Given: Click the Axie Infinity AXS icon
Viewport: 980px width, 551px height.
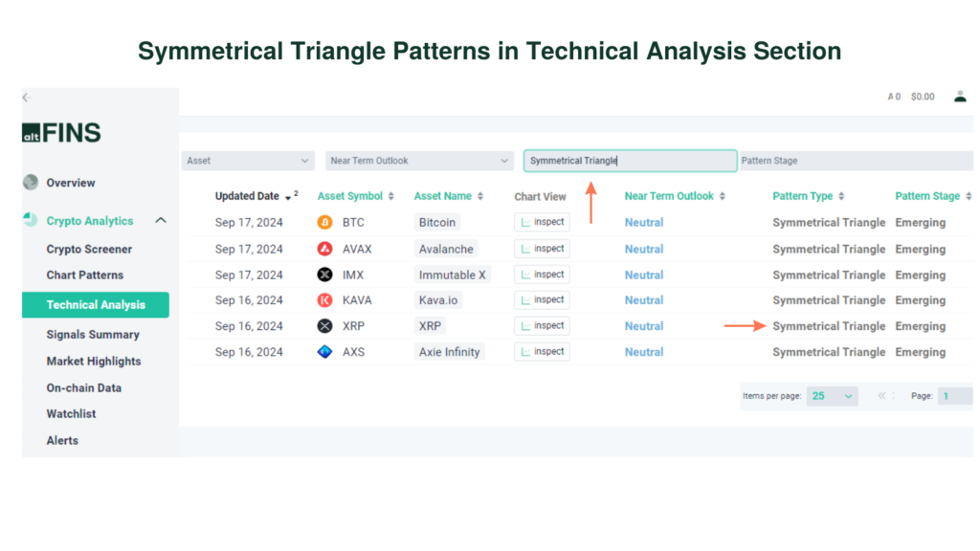Looking at the screenshot, I should click(x=324, y=351).
